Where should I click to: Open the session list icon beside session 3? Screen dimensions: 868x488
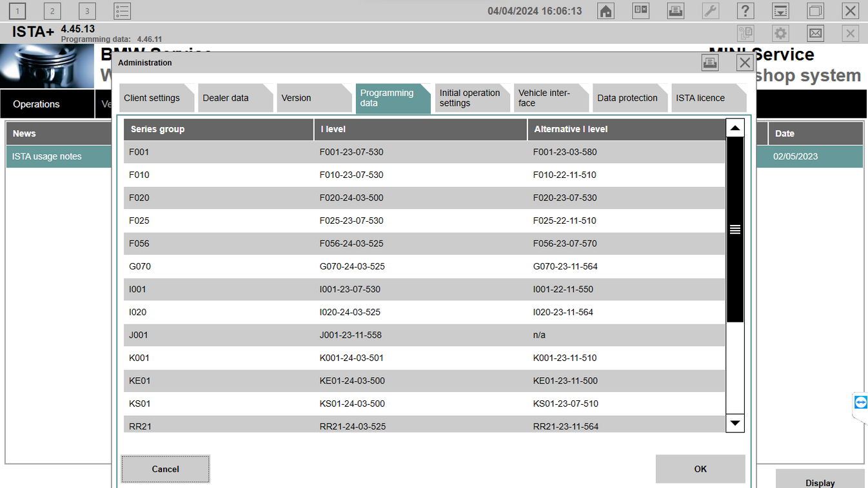[122, 11]
